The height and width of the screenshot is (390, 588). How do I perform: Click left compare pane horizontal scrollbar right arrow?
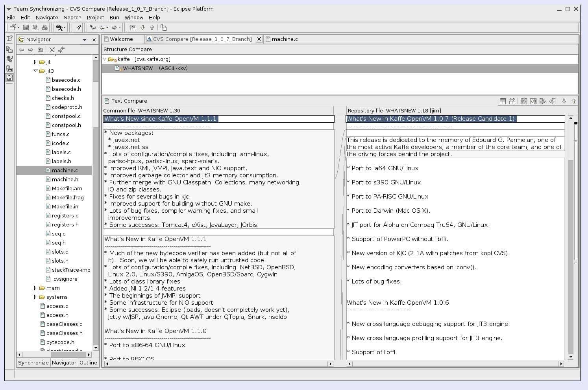pyautogui.click(x=331, y=364)
